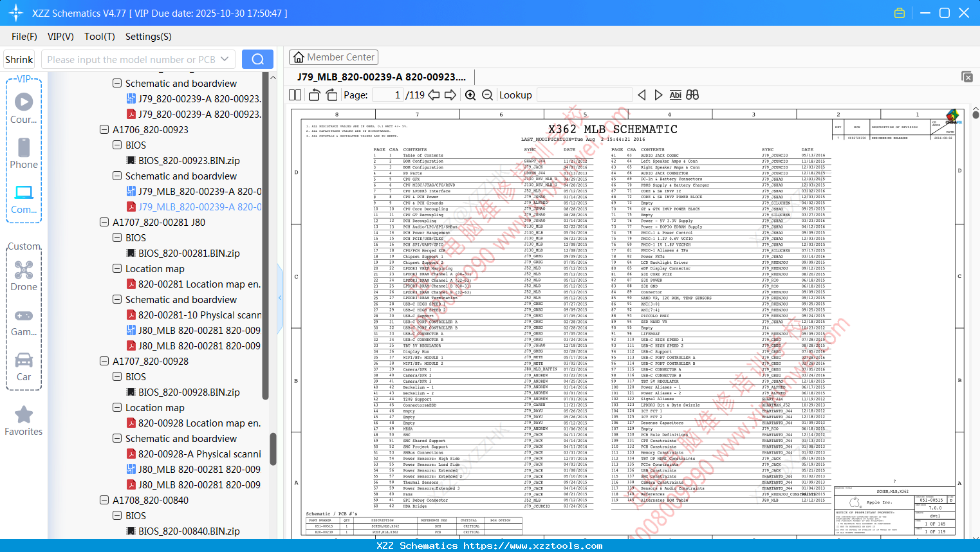Viewport: 980px width, 552px height.
Task: Switch to the J79_MLB_820-00239-A document tab
Action: [382, 77]
